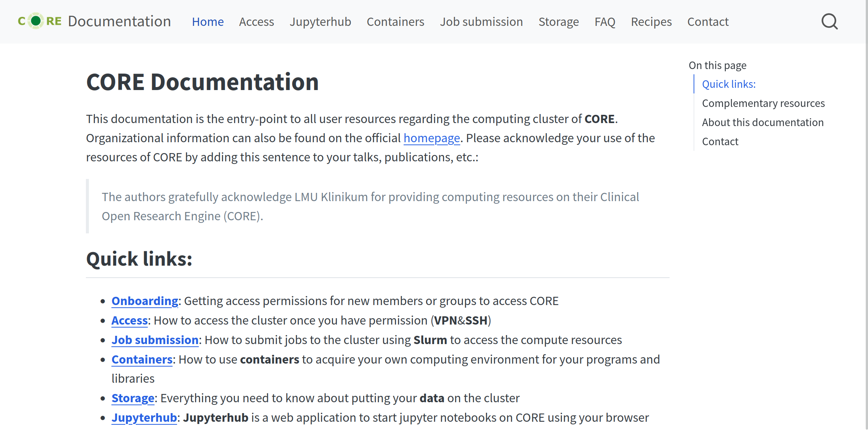Open the Home navigation item
This screenshot has height=436, width=868.
208,22
